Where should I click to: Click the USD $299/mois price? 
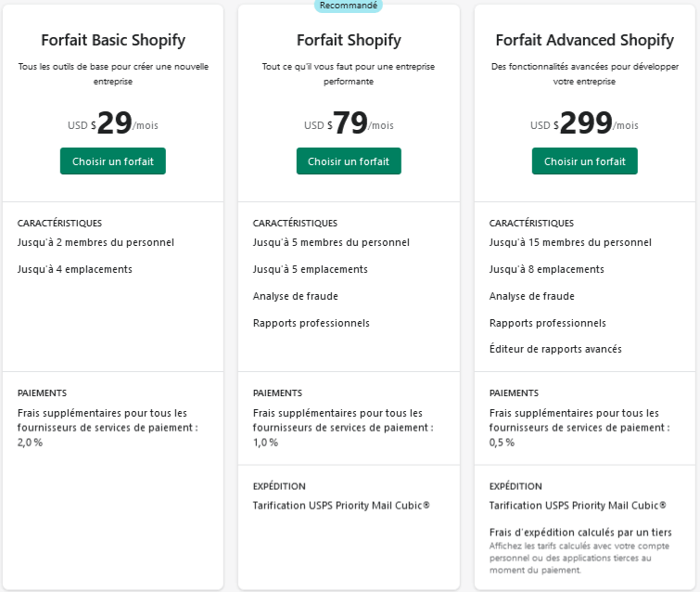click(x=584, y=123)
